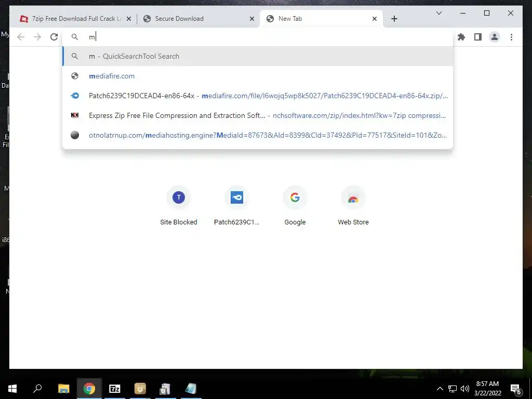Maximize the Chrome window
Image resolution: width=532 pixels, height=399 pixels.
coord(486,13)
